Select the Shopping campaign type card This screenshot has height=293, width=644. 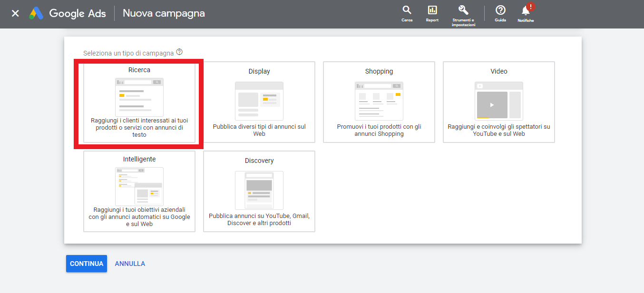point(379,102)
